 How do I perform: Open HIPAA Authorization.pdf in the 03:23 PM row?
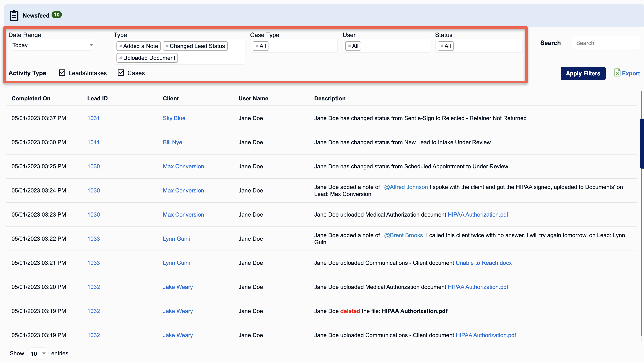[478, 215]
